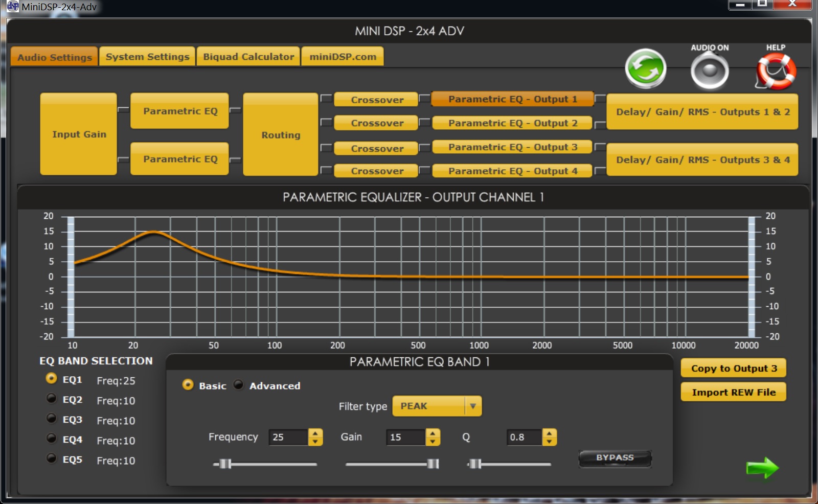Toggle the BYPASS button
Screen dimensions: 818x504
click(615, 458)
